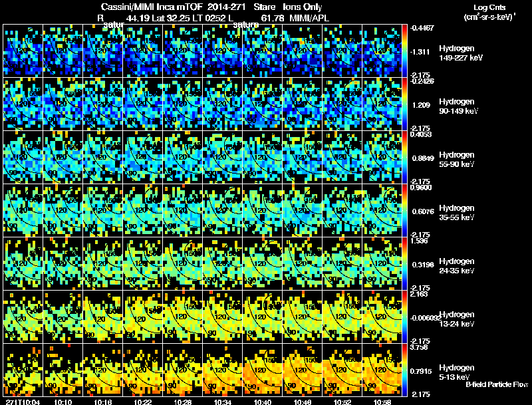
Task: Select the 10:16 panel in 90-149 keV row
Action: pyautogui.click(x=103, y=104)
